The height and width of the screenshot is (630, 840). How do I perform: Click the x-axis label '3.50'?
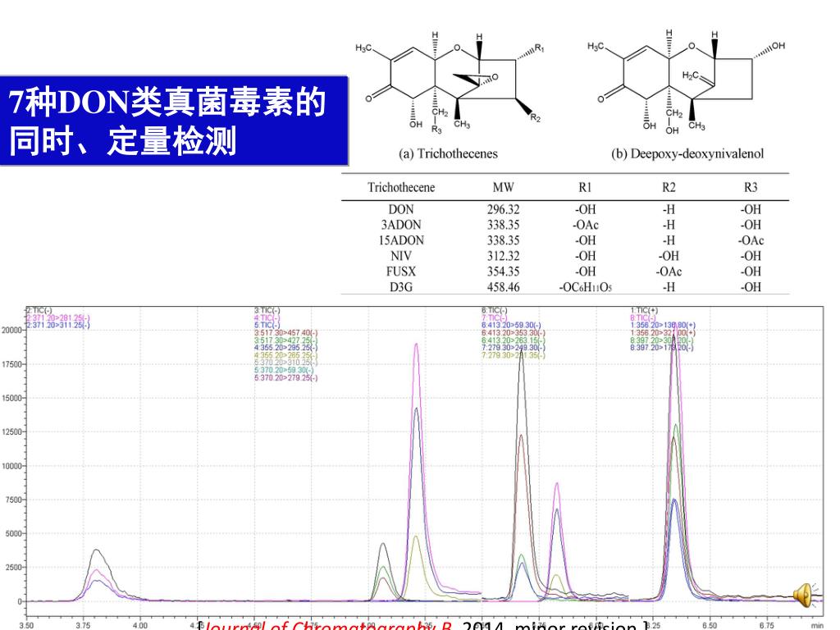(25, 625)
